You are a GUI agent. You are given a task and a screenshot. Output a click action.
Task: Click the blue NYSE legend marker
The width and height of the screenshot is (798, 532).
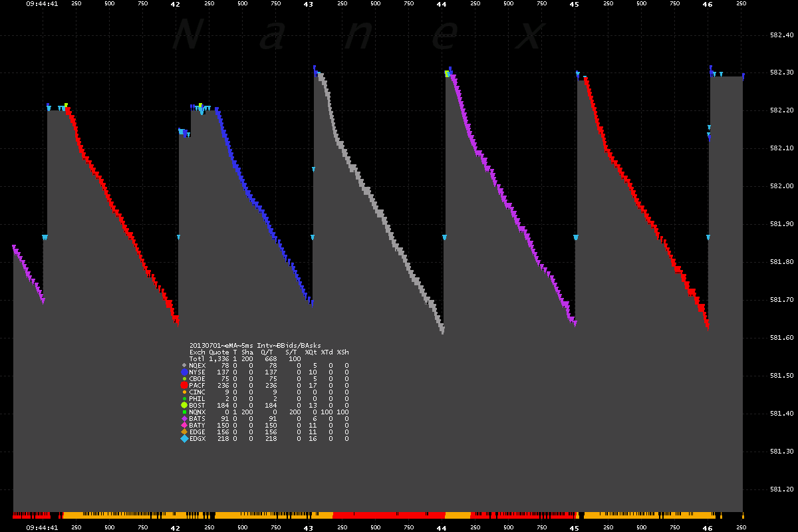[x=184, y=372]
